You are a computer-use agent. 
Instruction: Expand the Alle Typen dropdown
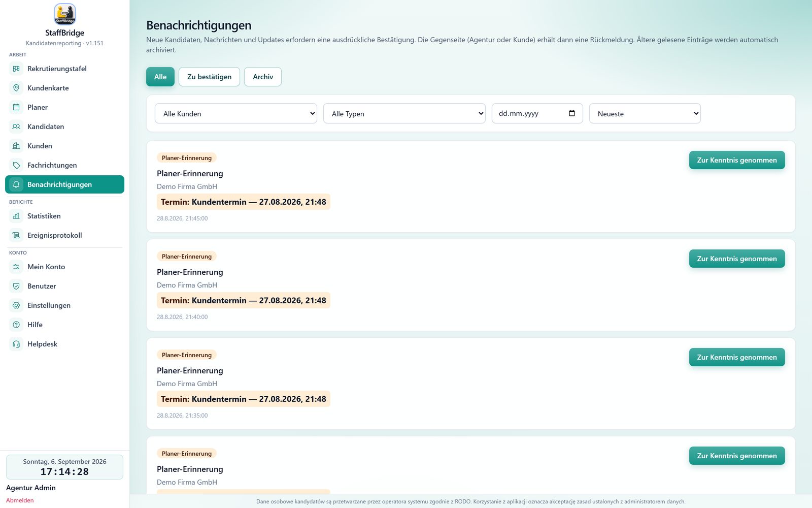(x=404, y=113)
